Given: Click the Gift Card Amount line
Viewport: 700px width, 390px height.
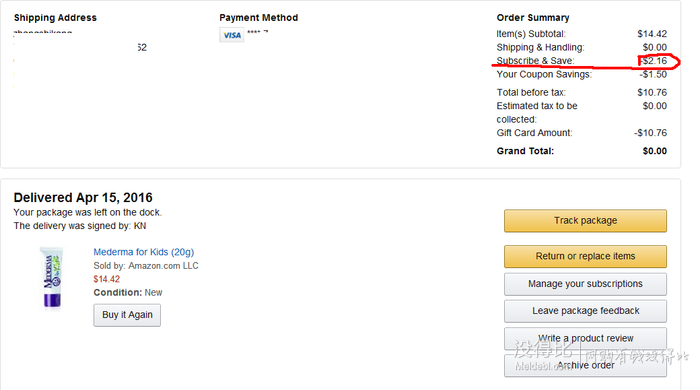Looking at the screenshot, I should pos(582,133).
